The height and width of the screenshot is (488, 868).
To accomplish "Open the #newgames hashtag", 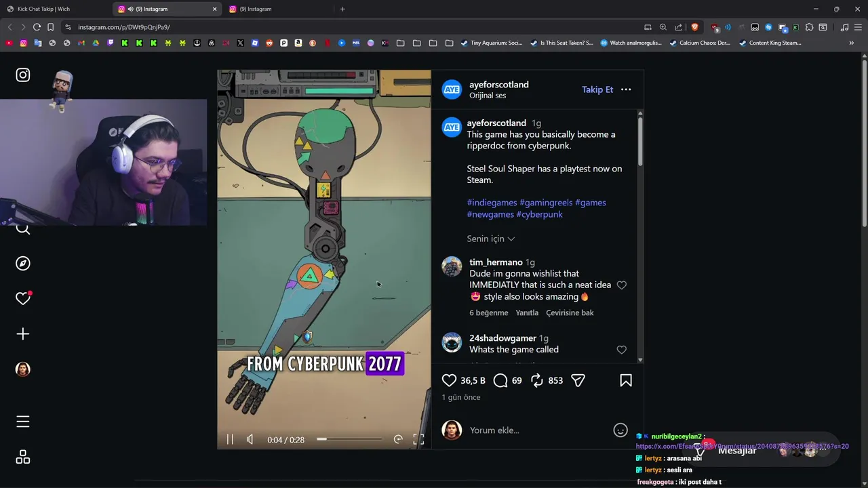I will 490,214.
